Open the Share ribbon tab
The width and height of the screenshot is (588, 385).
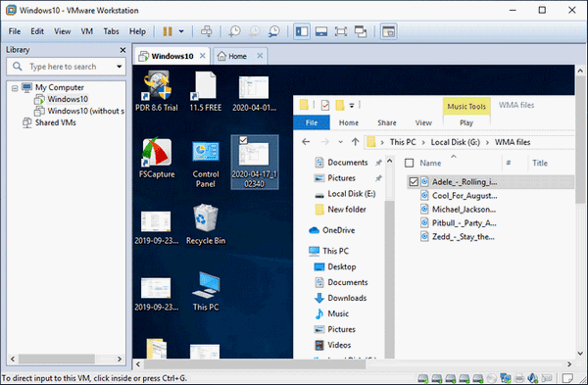click(x=387, y=122)
